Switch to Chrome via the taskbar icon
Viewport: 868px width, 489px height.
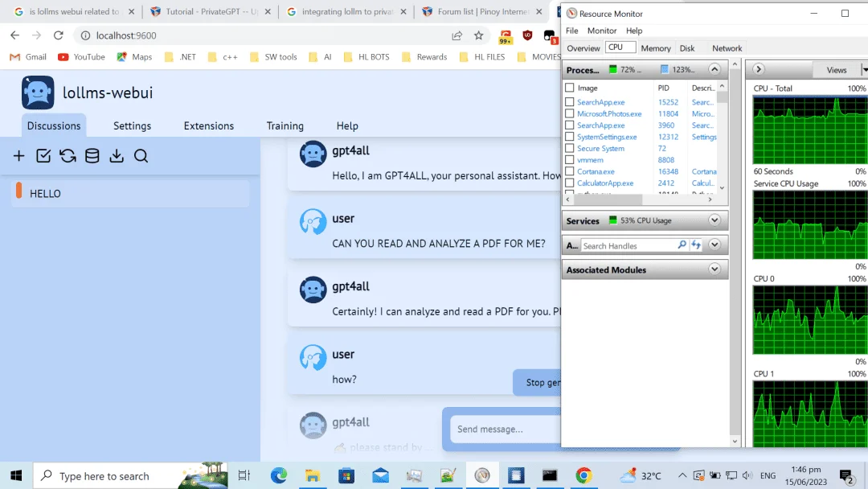point(583,475)
